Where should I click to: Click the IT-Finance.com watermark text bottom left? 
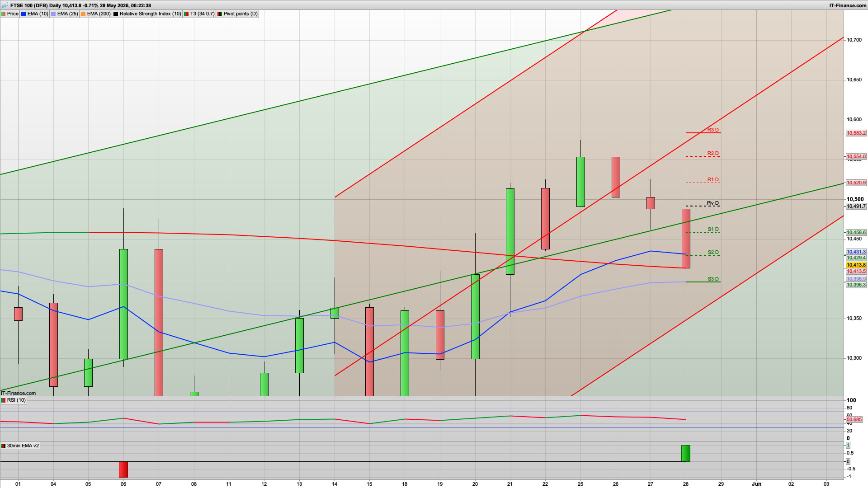(x=19, y=394)
